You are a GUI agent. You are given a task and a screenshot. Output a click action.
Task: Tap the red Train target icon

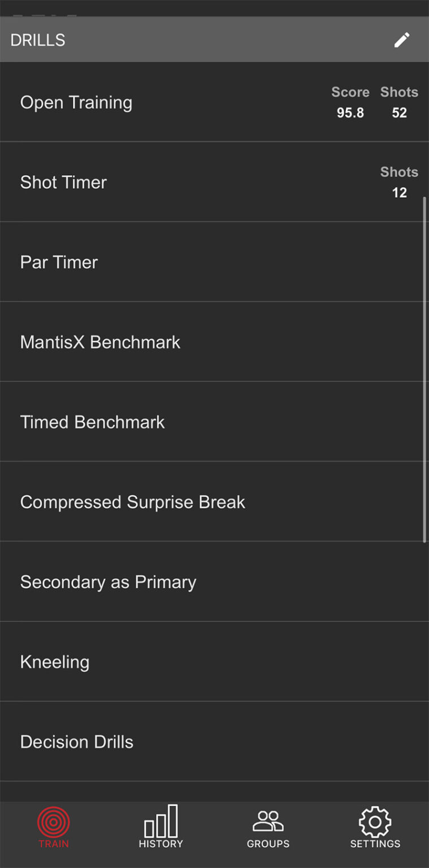54,822
